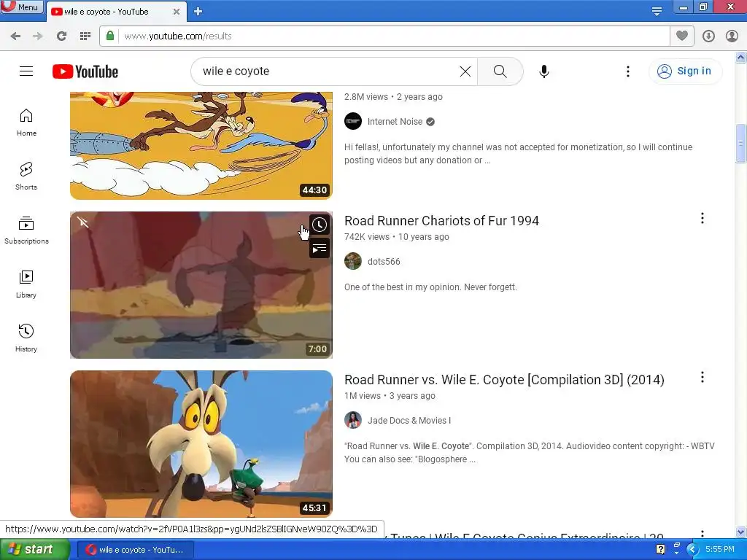Open the Opera Menu button
The image size is (747, 560).
point(22,7)
